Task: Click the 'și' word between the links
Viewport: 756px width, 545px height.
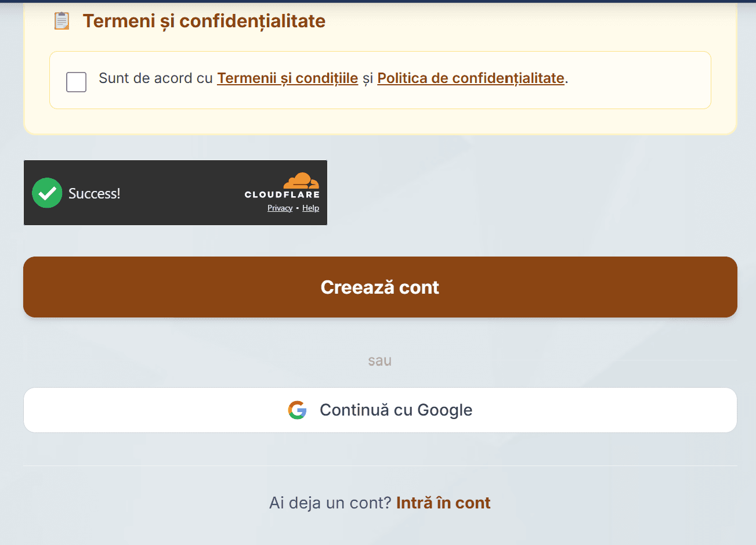Action: tap(368, 79)
